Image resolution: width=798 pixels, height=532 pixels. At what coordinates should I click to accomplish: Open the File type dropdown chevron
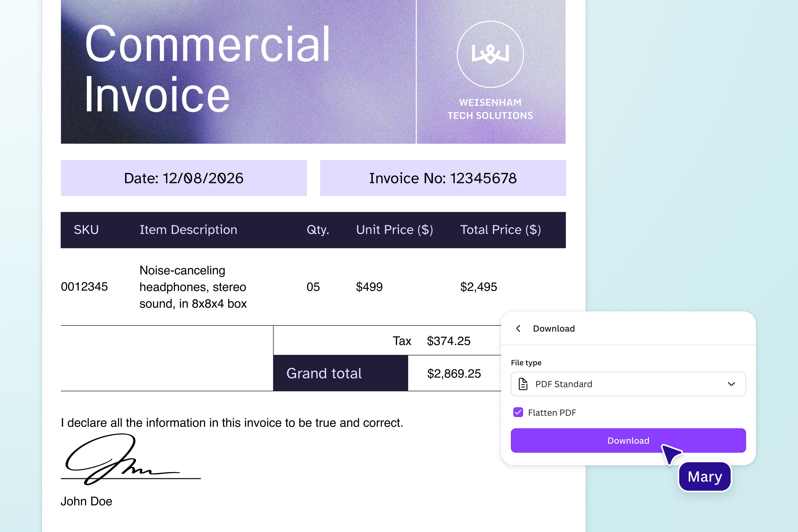[x=731, y=384]
